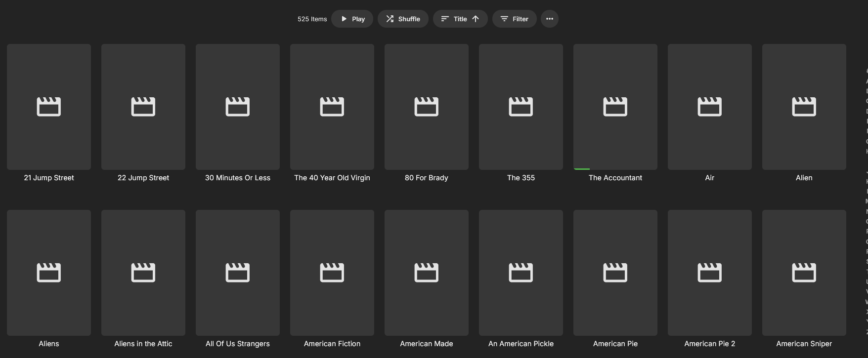The image size is (868, 358).
Task: Open the All Of Us Strangers poster
Action: click(x=238, y=273)
